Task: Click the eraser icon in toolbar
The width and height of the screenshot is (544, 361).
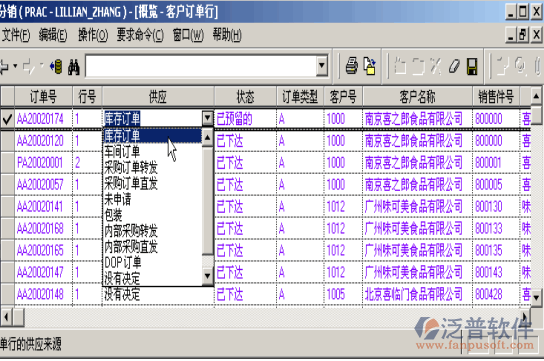Action: coord(454,66)
